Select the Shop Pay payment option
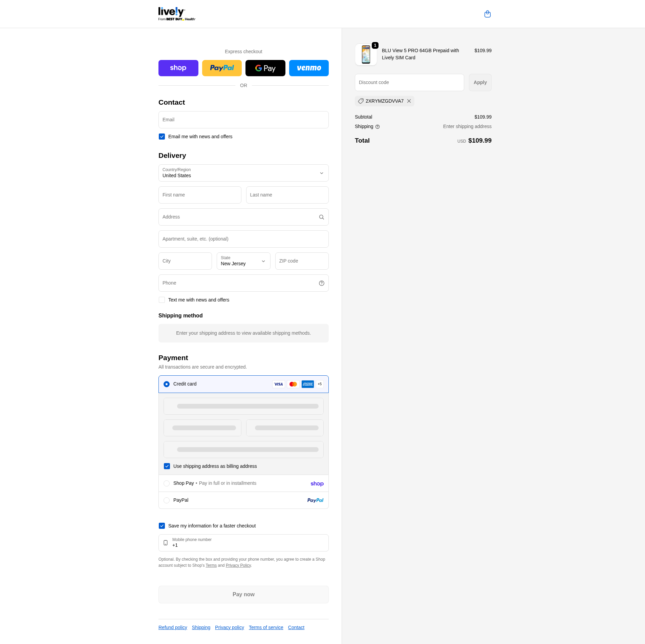The height and width of the screenshot is (644, 645). (167, 483)
